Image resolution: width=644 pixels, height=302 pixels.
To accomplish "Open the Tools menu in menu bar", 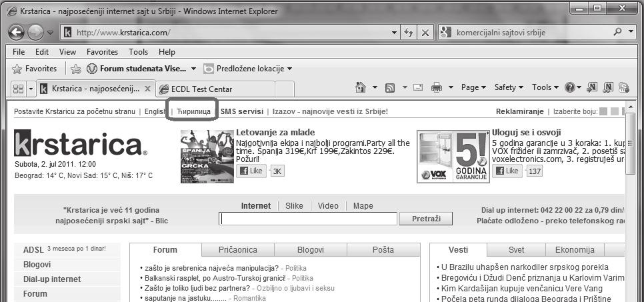I will point(138,52).
